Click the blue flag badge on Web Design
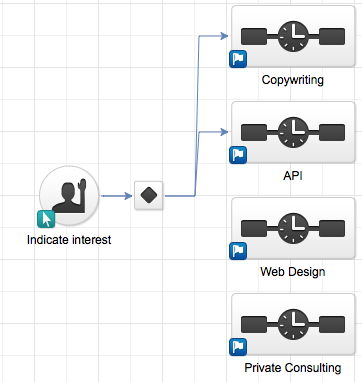 pyautogui.click(x=238, y=251)
